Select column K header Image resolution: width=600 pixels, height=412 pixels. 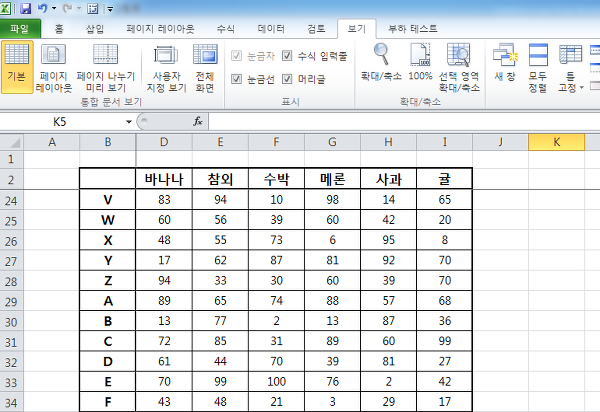pos(557,142)
